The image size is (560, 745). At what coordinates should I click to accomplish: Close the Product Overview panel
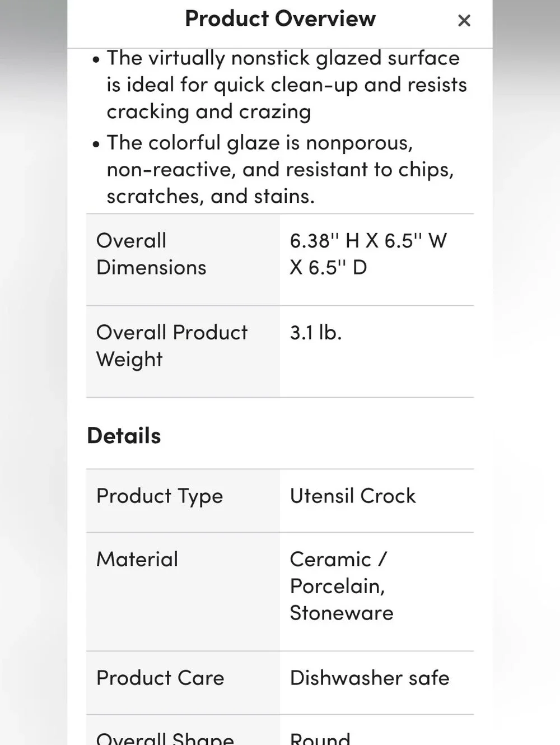[464, 21]
